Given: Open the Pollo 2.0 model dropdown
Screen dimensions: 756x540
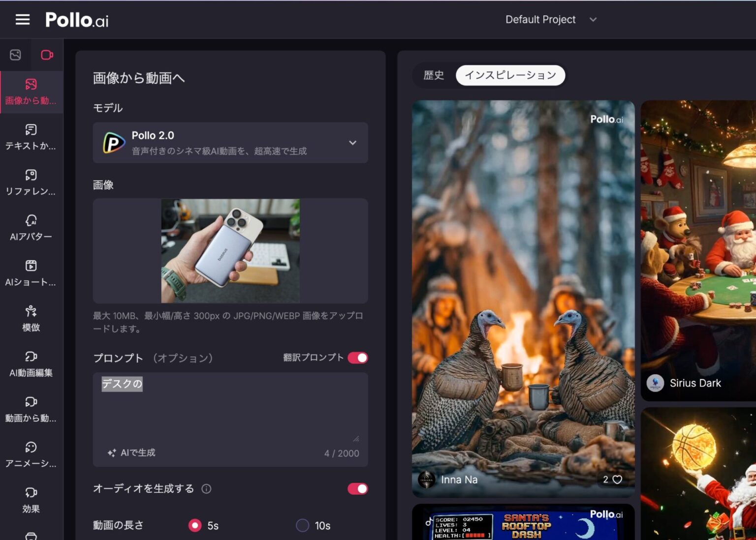Looking at the screenshot, I should click(x=230, y=143).
